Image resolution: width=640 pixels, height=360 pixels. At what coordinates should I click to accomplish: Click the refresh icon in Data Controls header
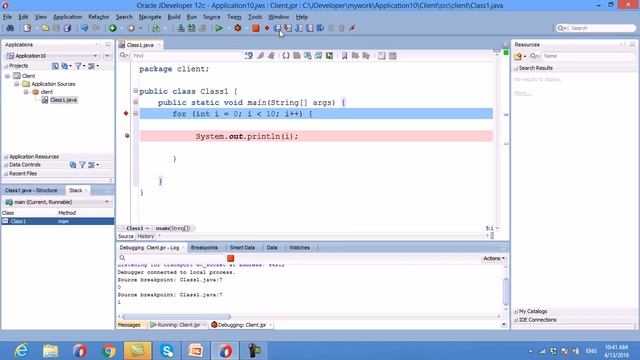click(x=73, y=165)
